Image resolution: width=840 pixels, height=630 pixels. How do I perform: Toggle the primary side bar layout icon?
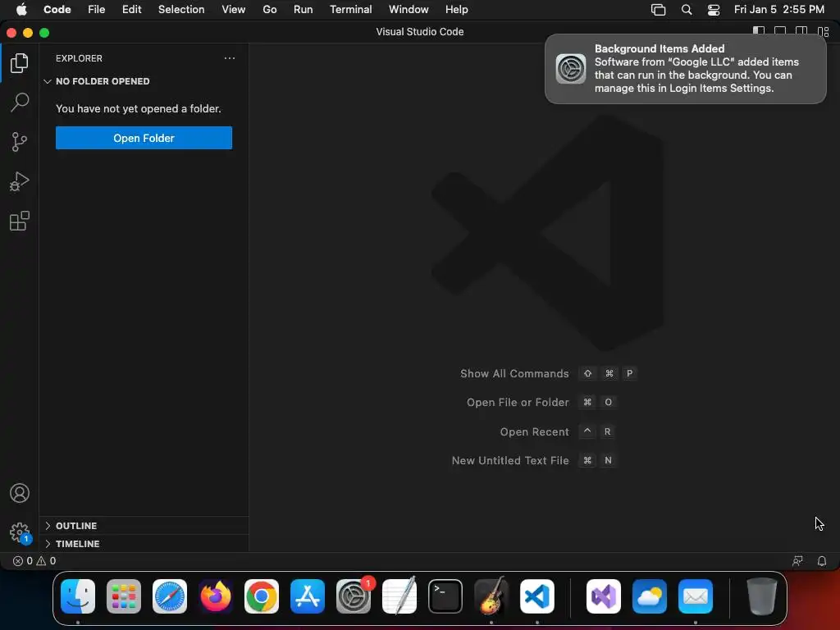pos(759,32)
